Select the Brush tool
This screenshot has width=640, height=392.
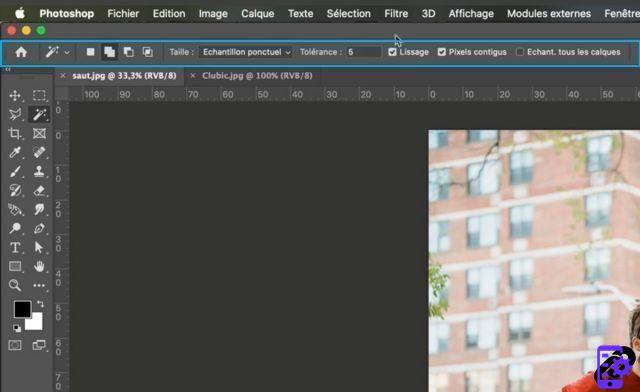pyautogui.click(x=15, y=172)
